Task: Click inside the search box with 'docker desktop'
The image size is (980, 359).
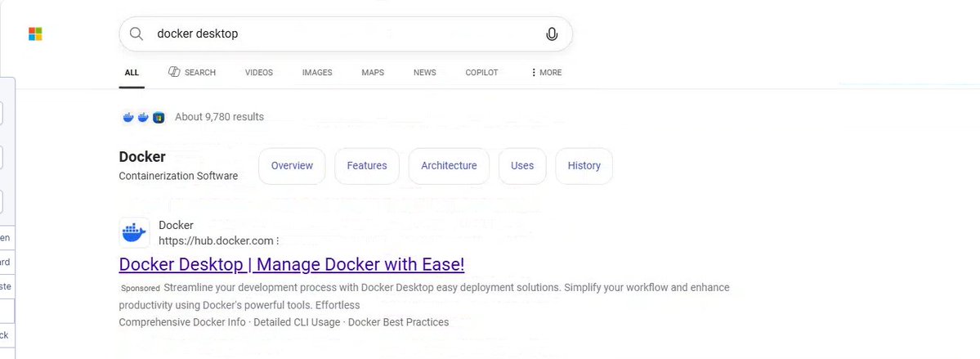Action: [x=345, y=34]
